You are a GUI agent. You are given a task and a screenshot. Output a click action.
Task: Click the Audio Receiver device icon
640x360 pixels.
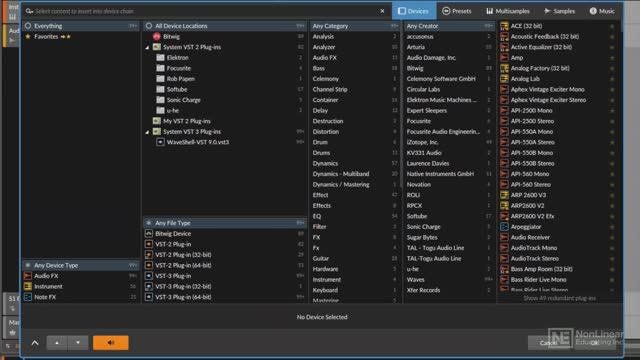click(504, 237)
